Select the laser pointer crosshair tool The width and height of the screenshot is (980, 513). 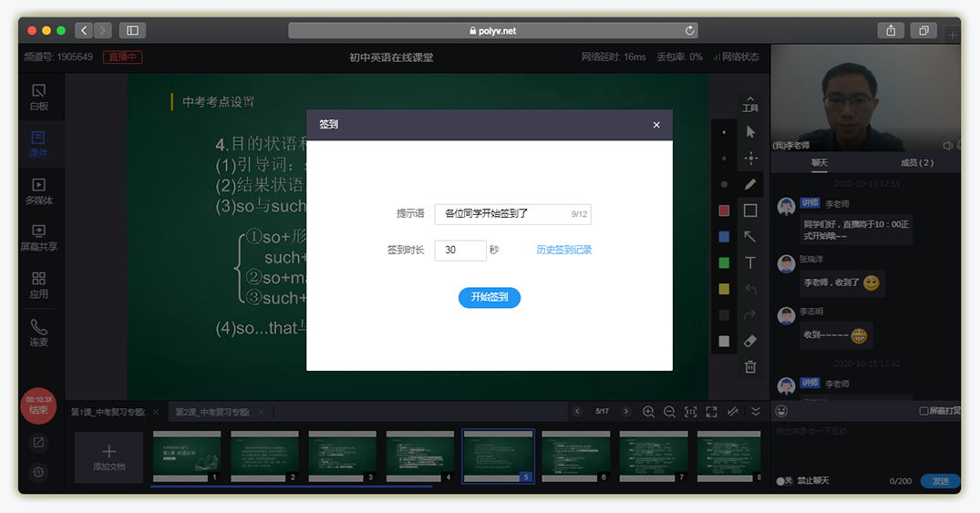point(750,158)
